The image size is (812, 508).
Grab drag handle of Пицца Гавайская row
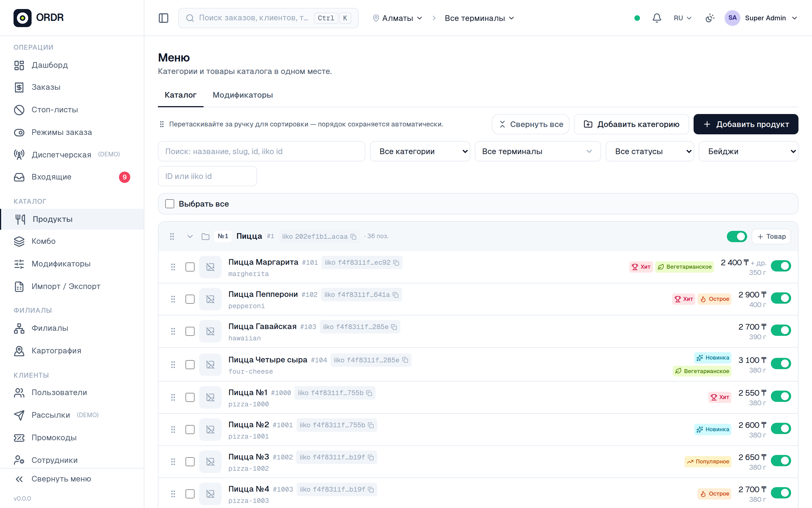(x=173, y=331)
